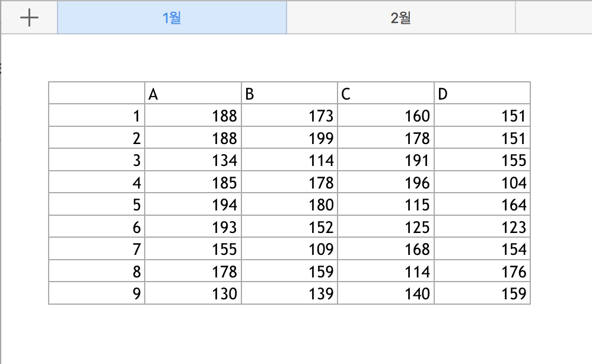
Task: Click cell with value 199
Action: pyautogui.click(x=289, y=138)
